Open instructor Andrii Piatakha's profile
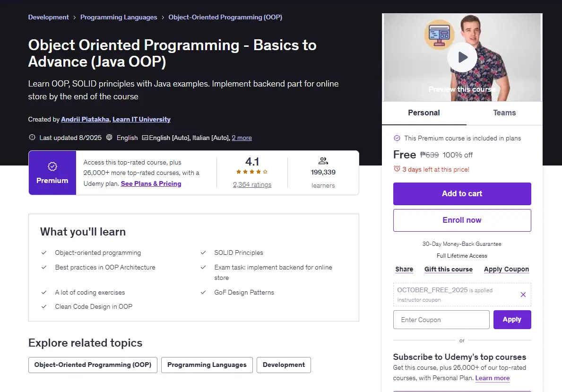 [x=85, y=120]
